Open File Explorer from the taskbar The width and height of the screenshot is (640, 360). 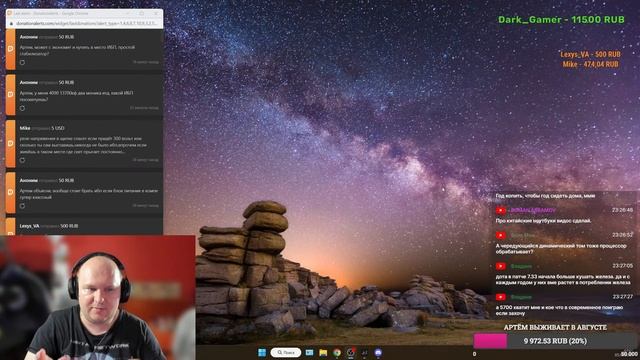323,352
